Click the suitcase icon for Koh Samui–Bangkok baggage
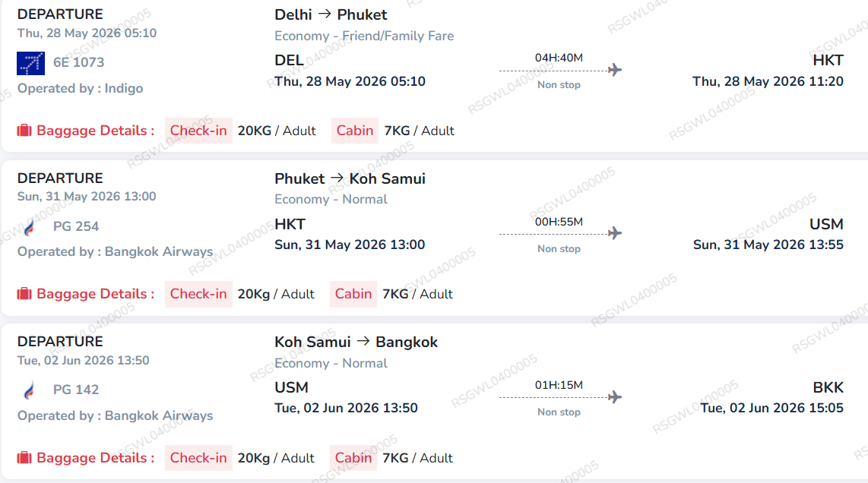This screenshot has width=868, height=483. (24, 458)
